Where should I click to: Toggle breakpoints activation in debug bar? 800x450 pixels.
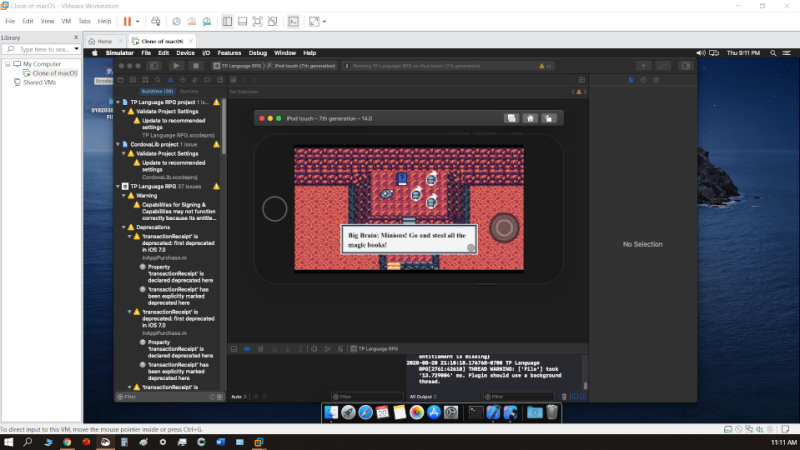[247, 349]
